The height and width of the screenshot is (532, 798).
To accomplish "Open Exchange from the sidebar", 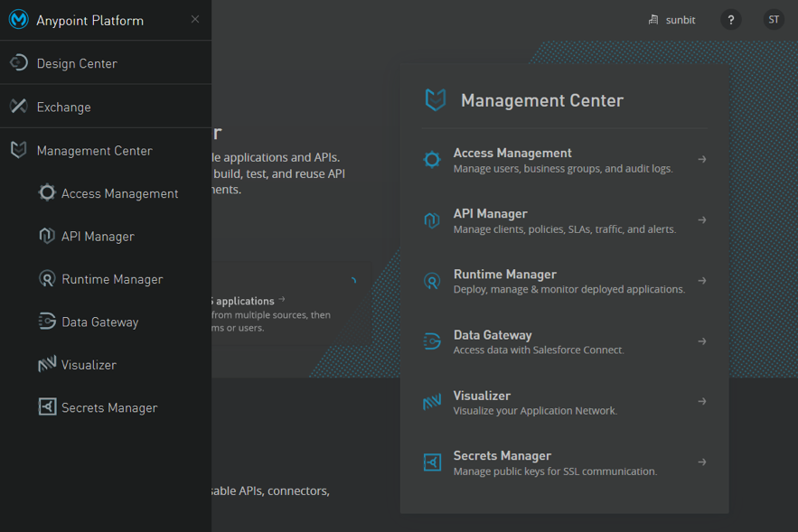I will tap(63, 107).
